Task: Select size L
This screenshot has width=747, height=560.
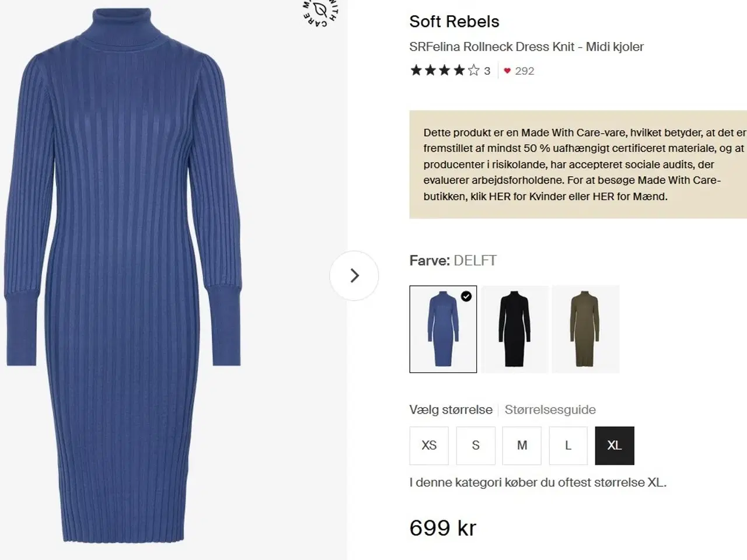Action: coord(568,446)
